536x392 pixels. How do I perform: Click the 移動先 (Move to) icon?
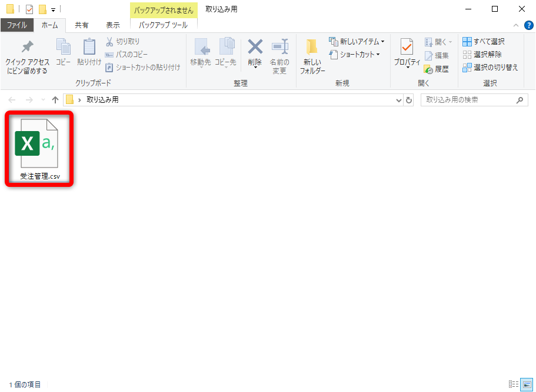203,52
